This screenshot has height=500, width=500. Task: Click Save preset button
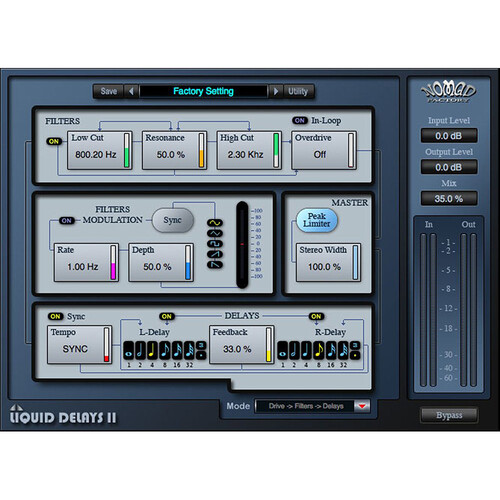tap(109, 91)
